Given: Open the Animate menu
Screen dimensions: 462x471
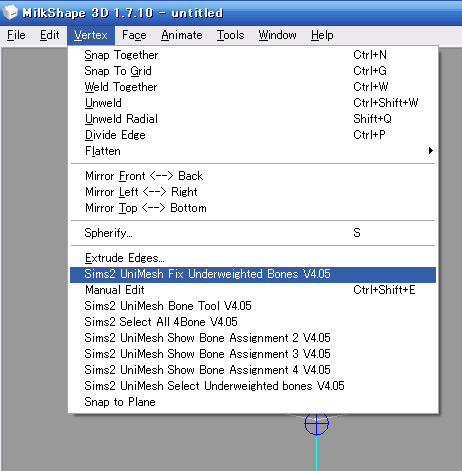Looking at the screenshot, I should 182,35.
